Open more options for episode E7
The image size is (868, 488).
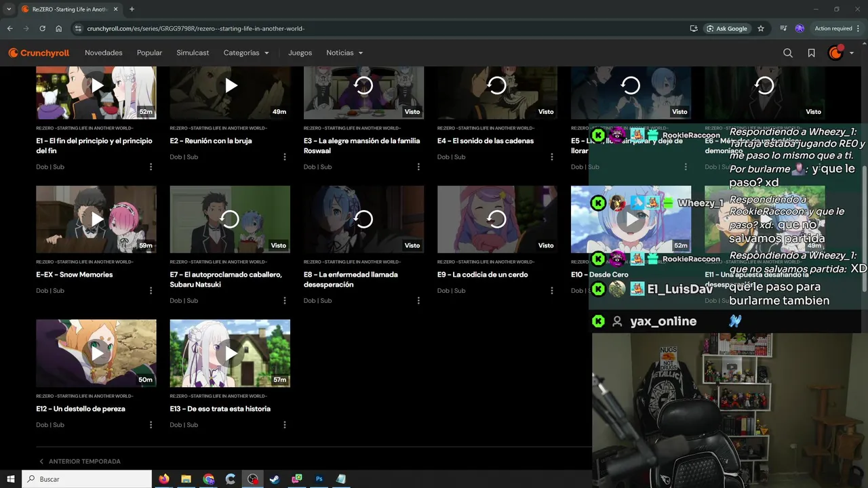click(x=285, y=300)
